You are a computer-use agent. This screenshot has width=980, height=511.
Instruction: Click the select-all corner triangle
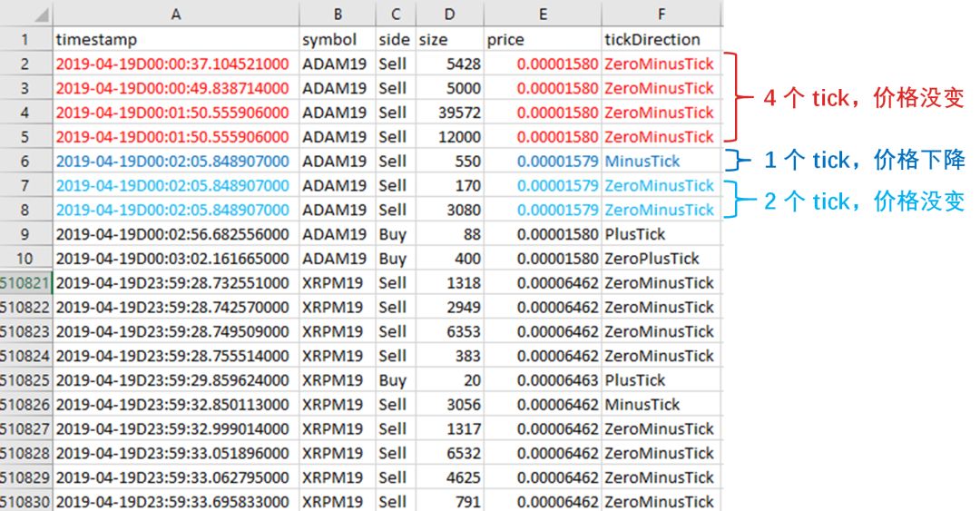[41, 15]
